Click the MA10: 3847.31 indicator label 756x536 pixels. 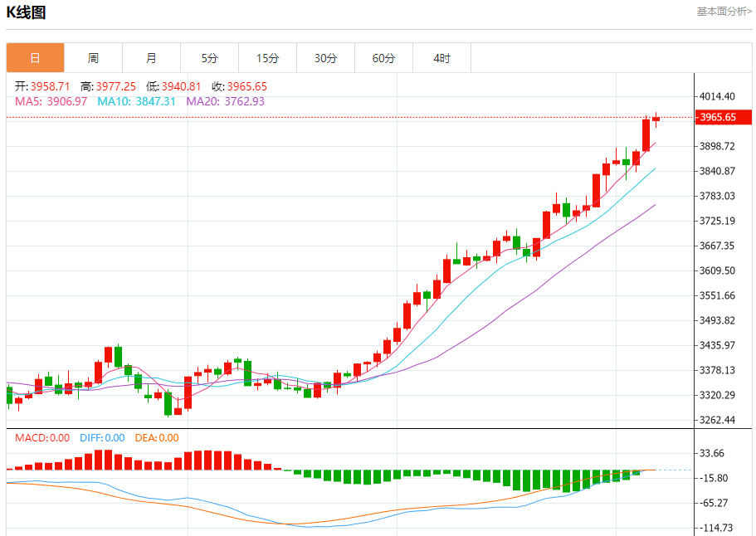[x=136, y=101]
